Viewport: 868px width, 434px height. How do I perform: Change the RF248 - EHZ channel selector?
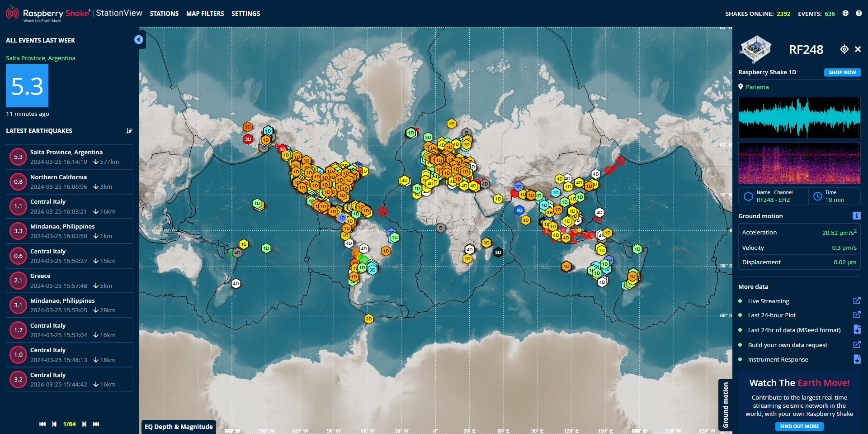[774, 196]
